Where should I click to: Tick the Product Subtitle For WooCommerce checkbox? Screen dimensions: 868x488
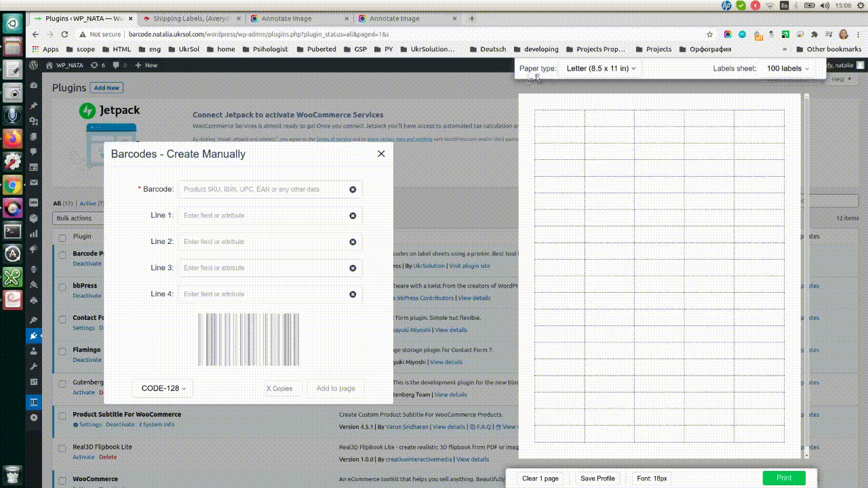click(62, 415)
